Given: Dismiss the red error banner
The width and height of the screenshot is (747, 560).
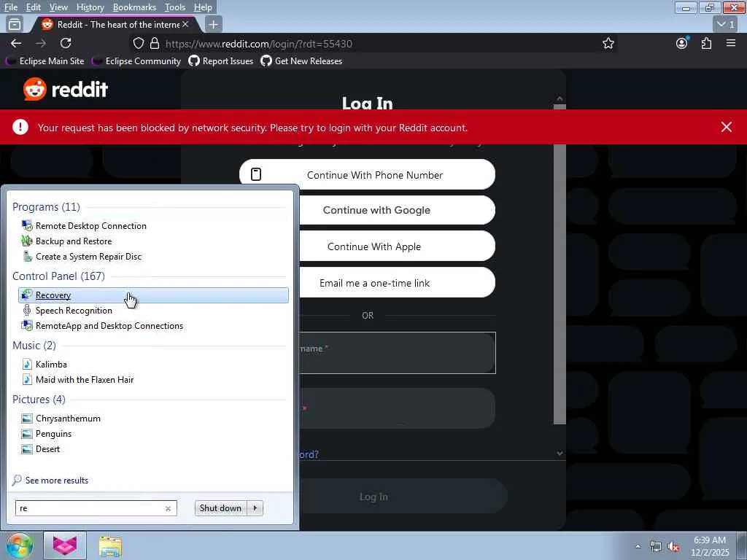Looking at the screenshot, I should click(727, 127).
